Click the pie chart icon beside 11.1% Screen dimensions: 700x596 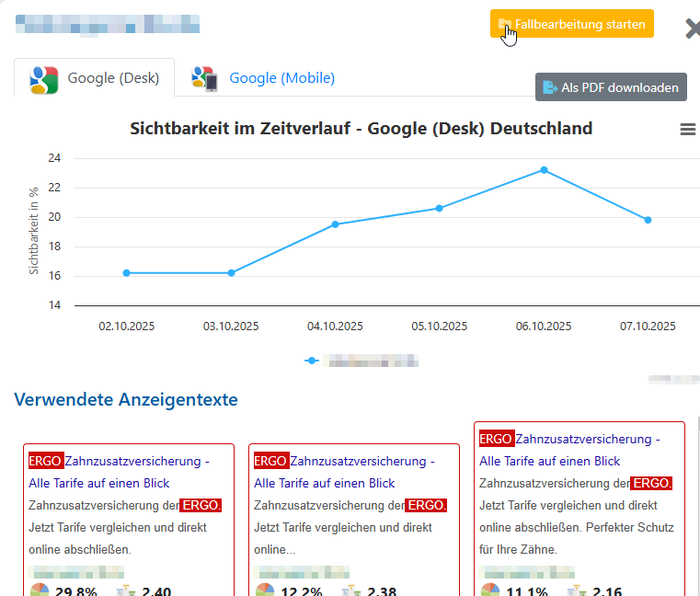(x=490, y=590)
